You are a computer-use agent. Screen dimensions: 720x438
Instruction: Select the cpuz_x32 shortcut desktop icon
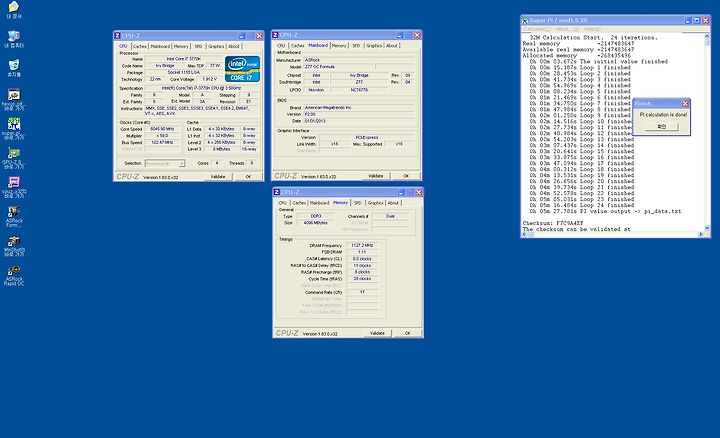tap(14, 187)
